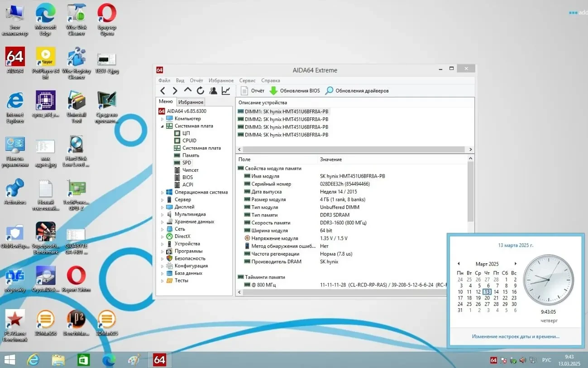The width and height of the screenshot is (588, 368).
Task: Select March 20 on the calendar
Action: 487,298
